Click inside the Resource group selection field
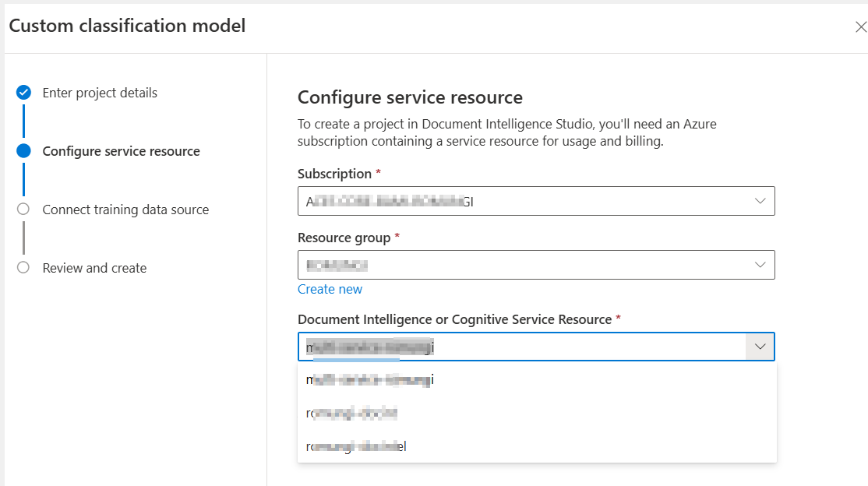This screenshot has width=868, height=486. 514,265
